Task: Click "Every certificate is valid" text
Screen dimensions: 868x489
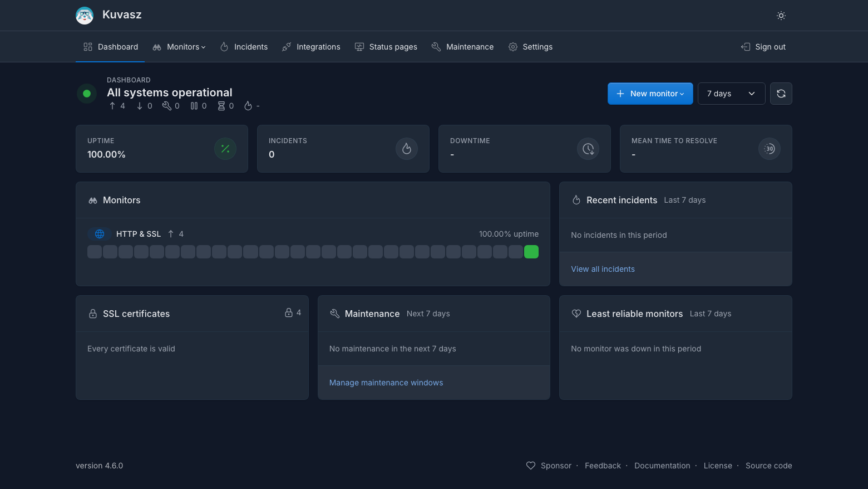Action: pyautogui.click(x=131, y=349)
